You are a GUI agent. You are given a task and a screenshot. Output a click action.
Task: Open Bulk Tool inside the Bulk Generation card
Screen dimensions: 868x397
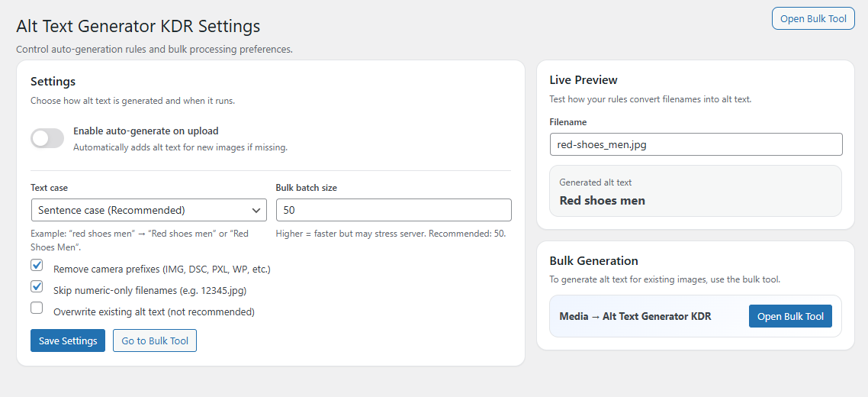pyautogui.click(x=790, y=316)
